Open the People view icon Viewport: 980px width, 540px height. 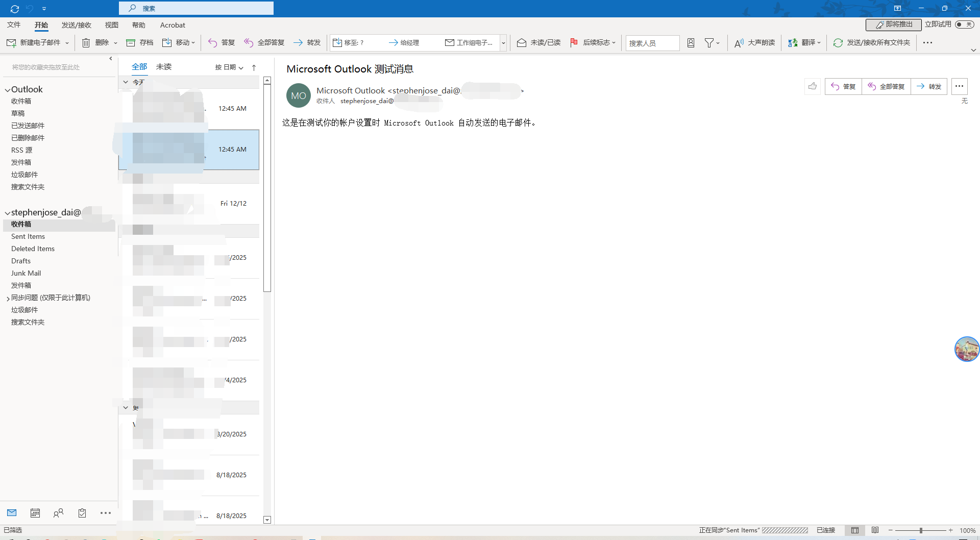tap(58, 513)
